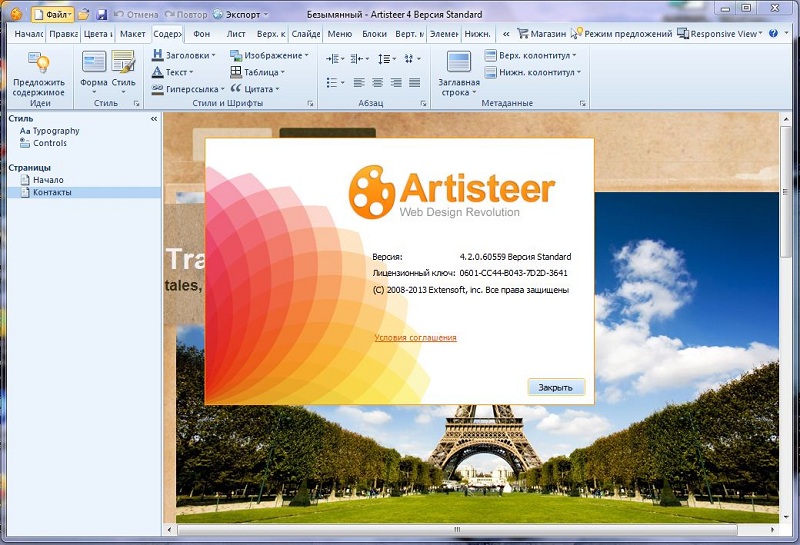
Task: Select Typography in style panel
Action: pos(49,131)
